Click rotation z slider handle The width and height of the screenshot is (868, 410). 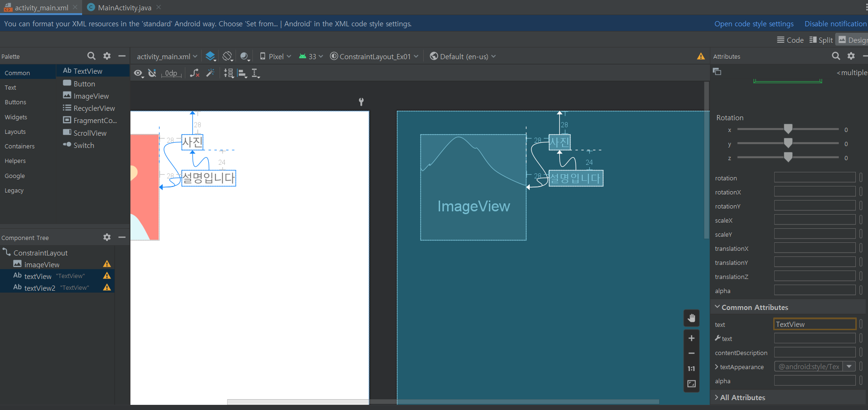788,157
